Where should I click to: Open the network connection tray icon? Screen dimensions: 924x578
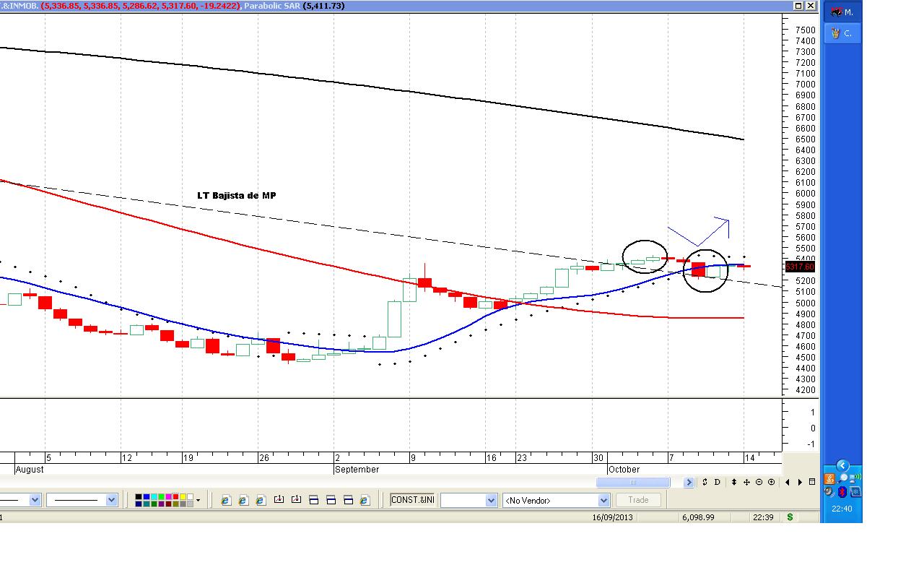pyautogui.click(x=855, y=478)
